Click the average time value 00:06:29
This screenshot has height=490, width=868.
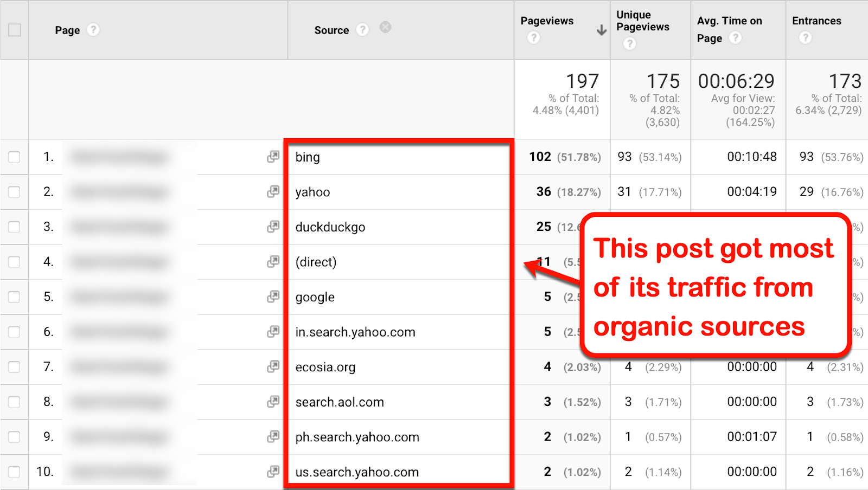tap(736, 81)
